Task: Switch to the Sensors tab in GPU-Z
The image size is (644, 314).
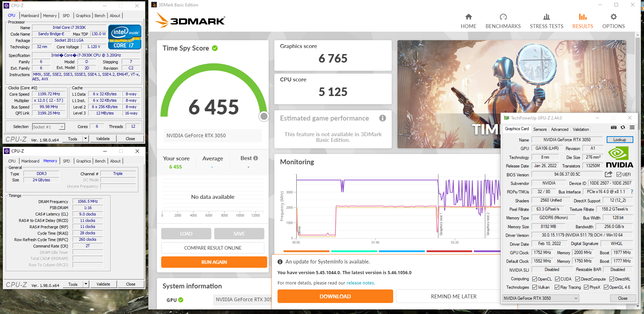Action: pos(540,129)
